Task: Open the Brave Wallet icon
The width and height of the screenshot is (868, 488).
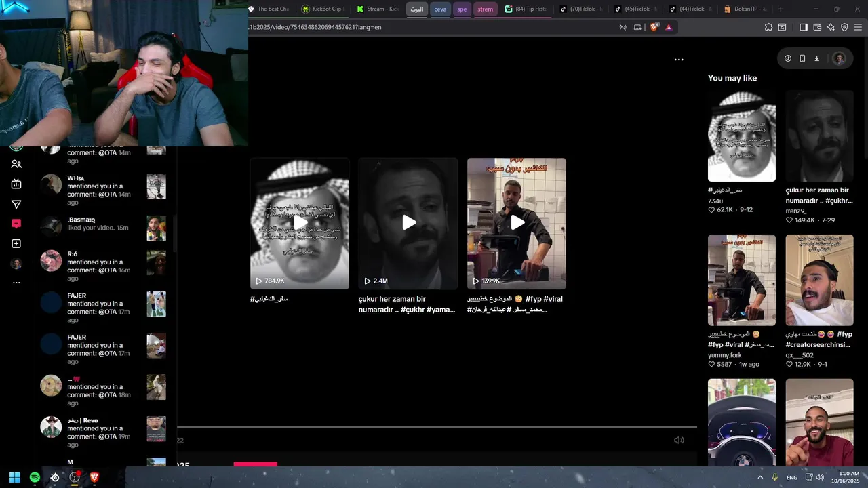Action: [817, 27]
